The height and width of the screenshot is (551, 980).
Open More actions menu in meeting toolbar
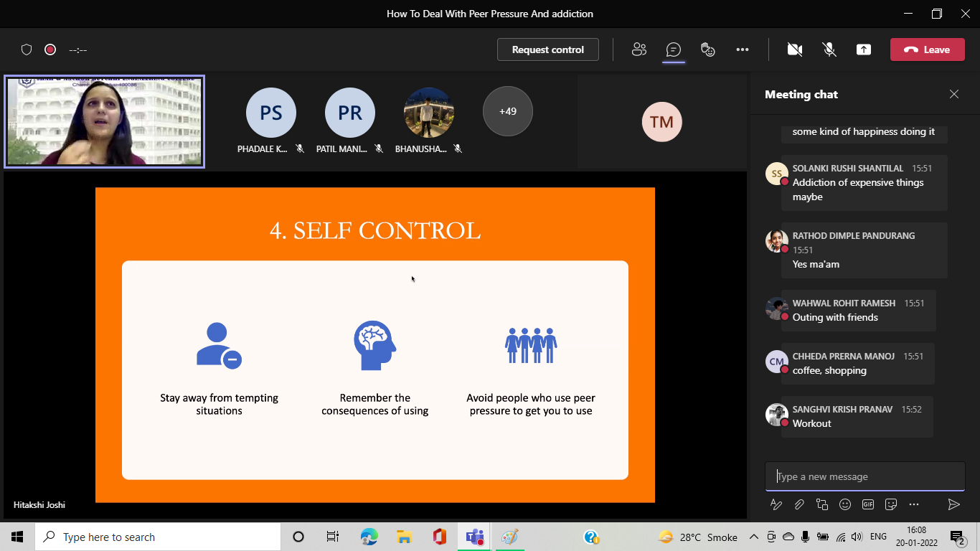click(743, 50)
